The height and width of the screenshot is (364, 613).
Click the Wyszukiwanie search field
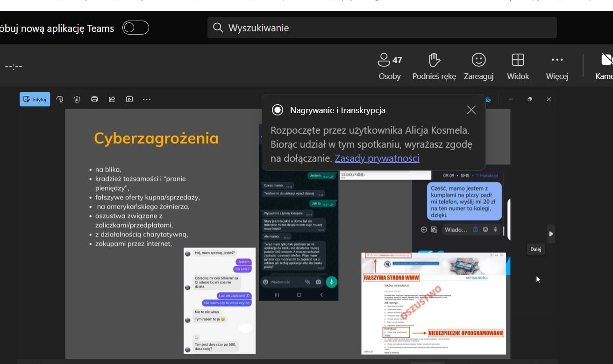382,28
